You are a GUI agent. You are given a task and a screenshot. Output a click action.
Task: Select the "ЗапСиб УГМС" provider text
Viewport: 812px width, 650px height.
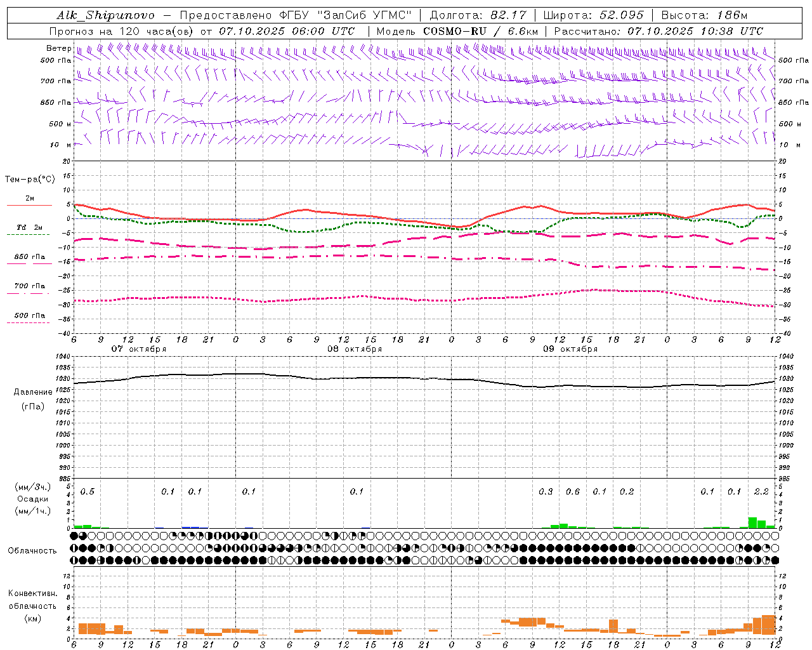click(365, 15)
